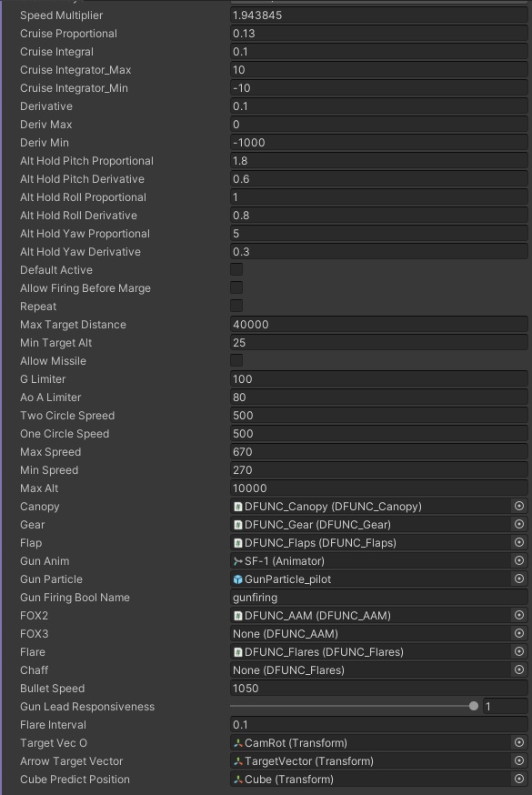Click the Max Alt value field

(379, 488)
